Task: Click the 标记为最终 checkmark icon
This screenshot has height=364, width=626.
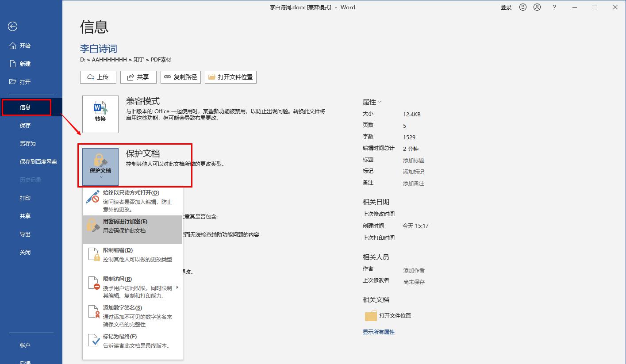Action: point(94,340)
